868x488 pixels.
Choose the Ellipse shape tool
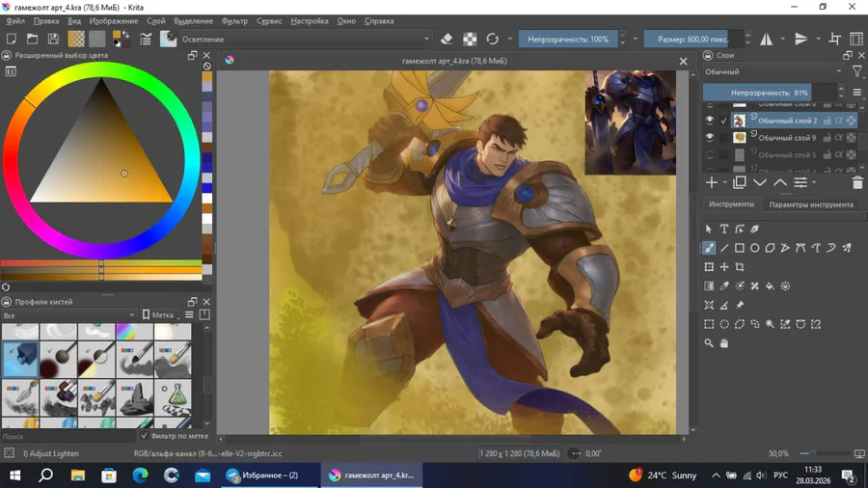(755, 248)
